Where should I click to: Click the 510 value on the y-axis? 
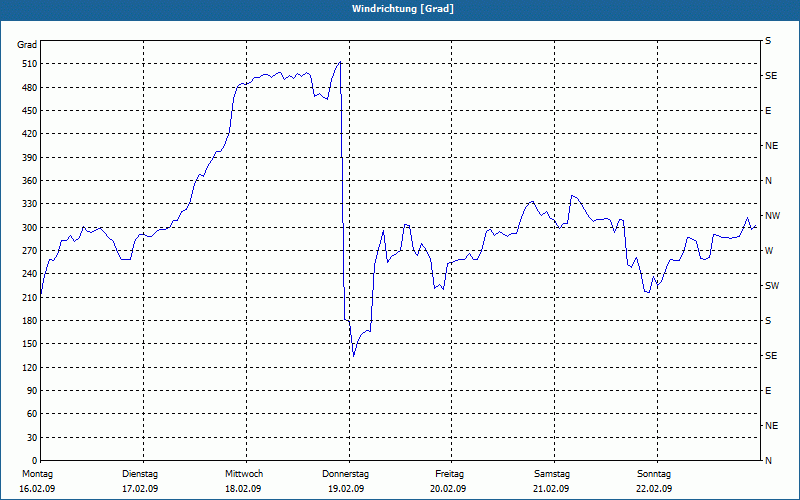click(x=30, y=64)
